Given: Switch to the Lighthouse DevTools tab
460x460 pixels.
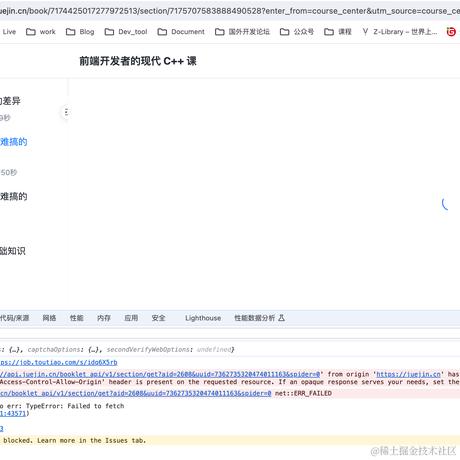Looking at the screenshot, I should click(203, 318).
